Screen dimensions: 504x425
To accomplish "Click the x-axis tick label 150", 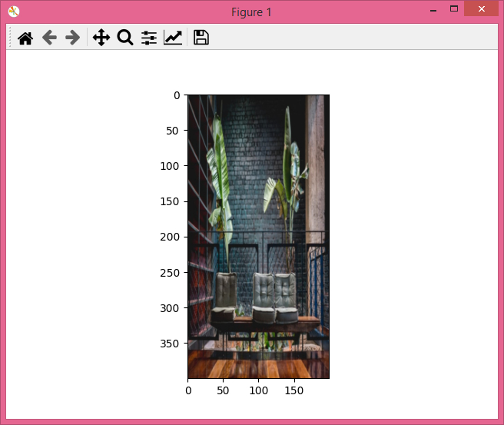I will click(293, 390).
